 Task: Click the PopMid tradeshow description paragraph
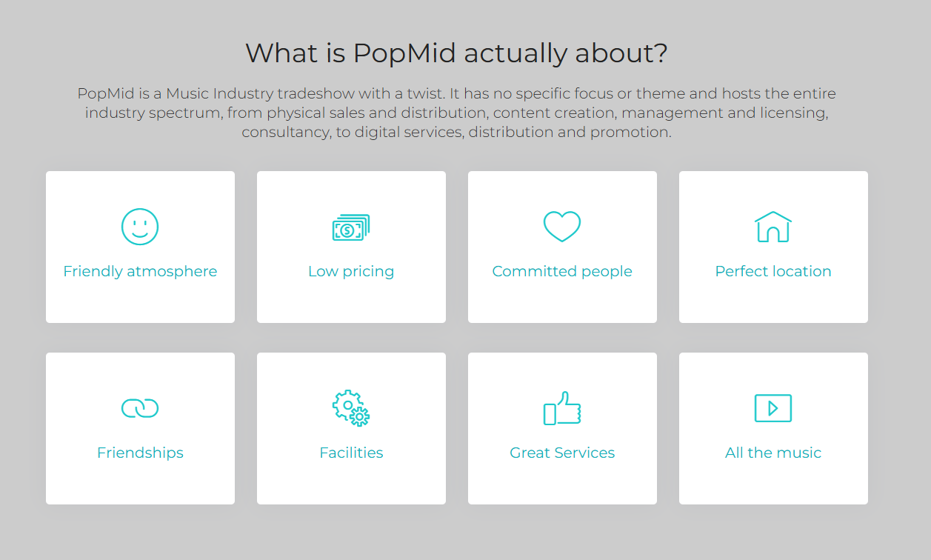pyautogui.click(x=456, y=113)
